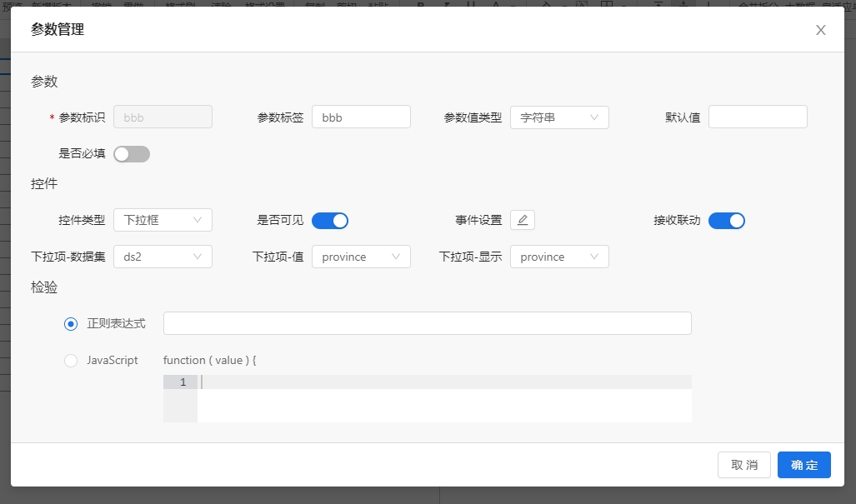Open the 下拉项-显示 province dropdown
Viewport: 856px width, 504px height.
(x=559, y=257)
